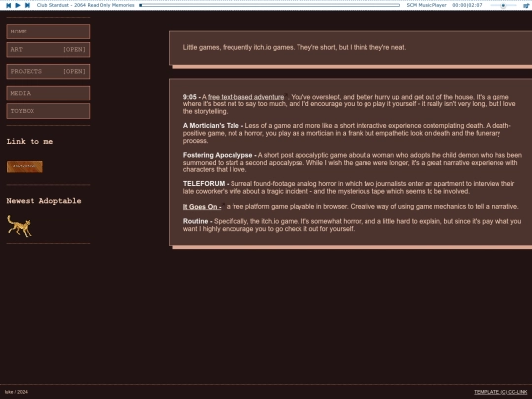Adjust the music player volume slider
Image resolution: width=532 pixels, height=399 pixels.
(503, 6)
